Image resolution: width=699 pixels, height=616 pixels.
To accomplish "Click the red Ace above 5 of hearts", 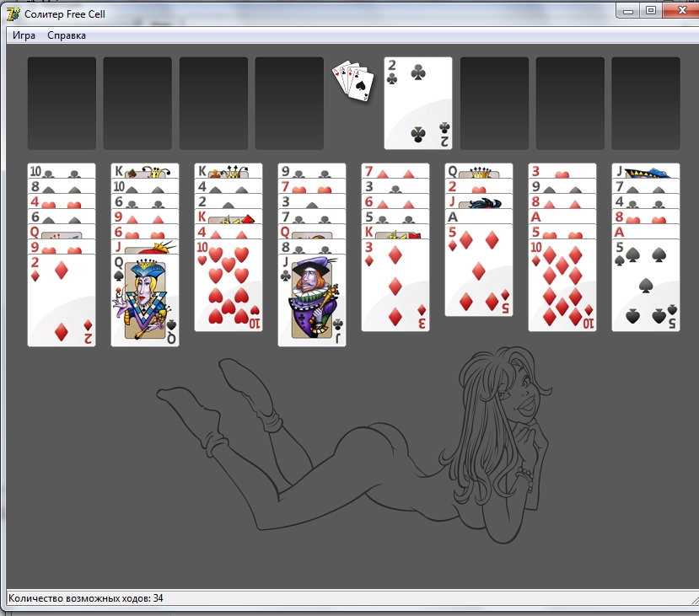I will click(x=562, y=217).
